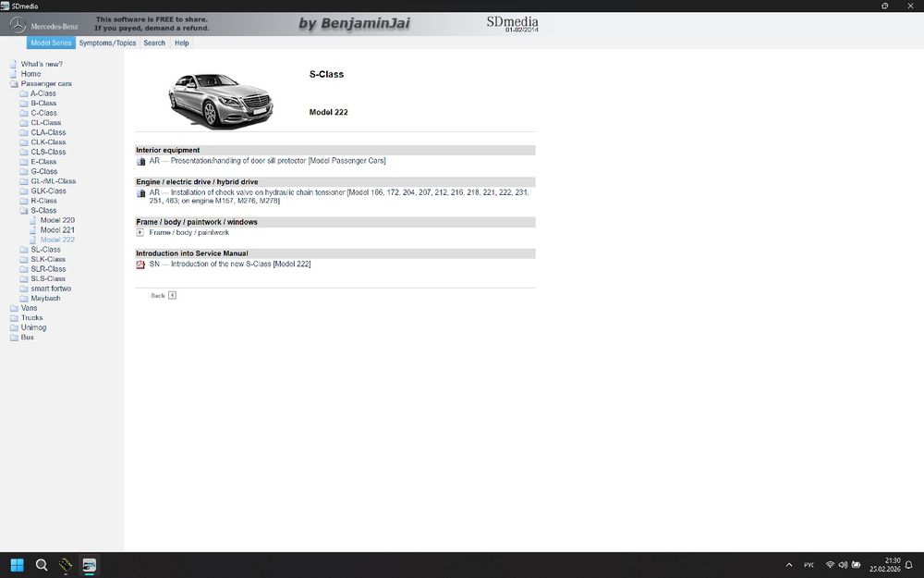The height and width of the screenshot is (578, 924).
Task: Click the Bus folder icon
Action: pos(14,338)
